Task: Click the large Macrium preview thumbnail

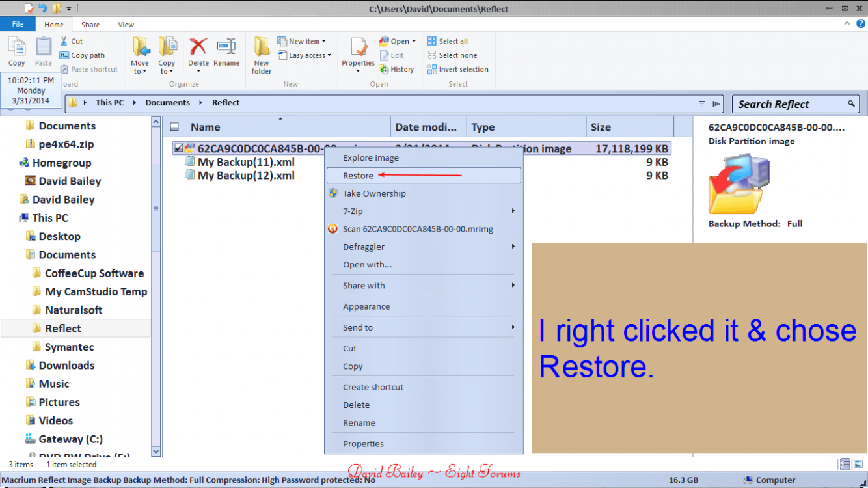Action: (x=740, y=183)
